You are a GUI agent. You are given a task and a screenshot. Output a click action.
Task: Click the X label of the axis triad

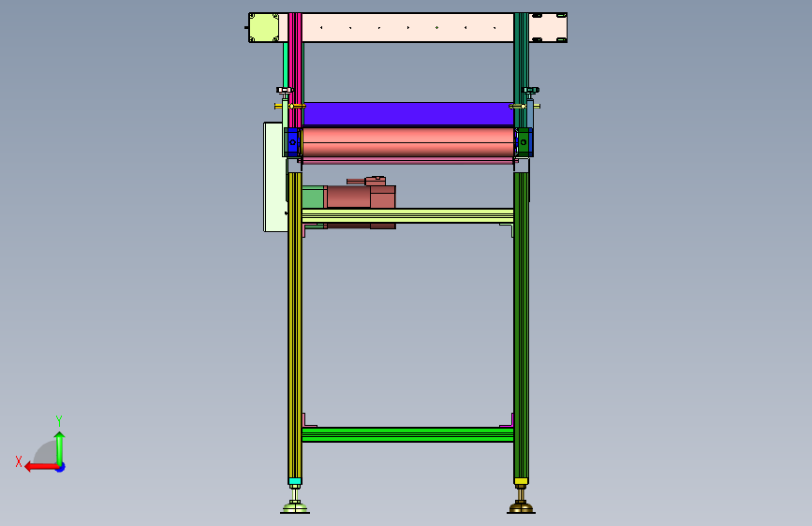coord(19,461)
